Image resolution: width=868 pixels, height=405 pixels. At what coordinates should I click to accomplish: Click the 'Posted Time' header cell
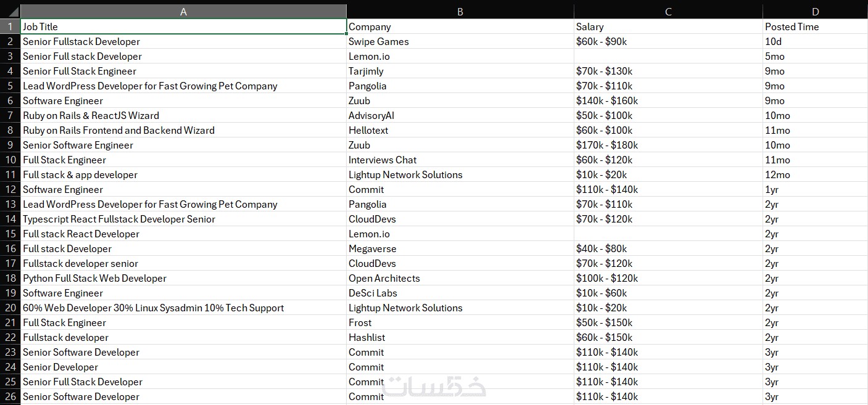point(815,27)
